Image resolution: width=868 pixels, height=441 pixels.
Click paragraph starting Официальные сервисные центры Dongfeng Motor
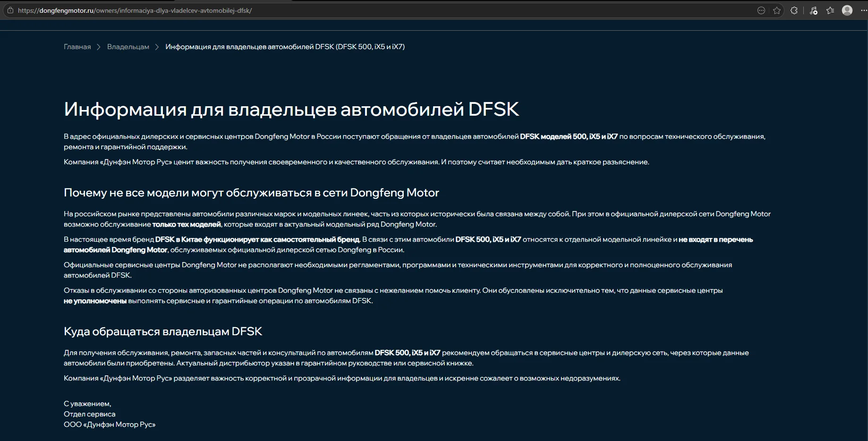click(x=398, y=270)
